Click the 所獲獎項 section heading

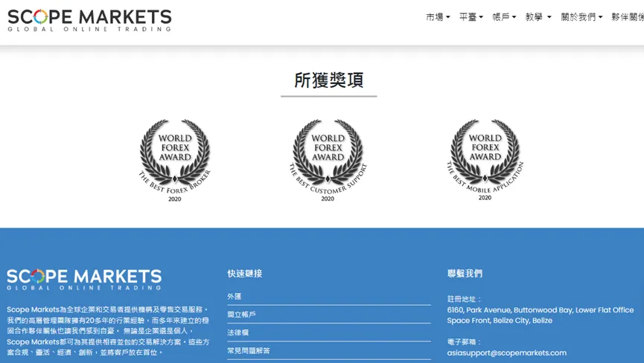point(328,80)
